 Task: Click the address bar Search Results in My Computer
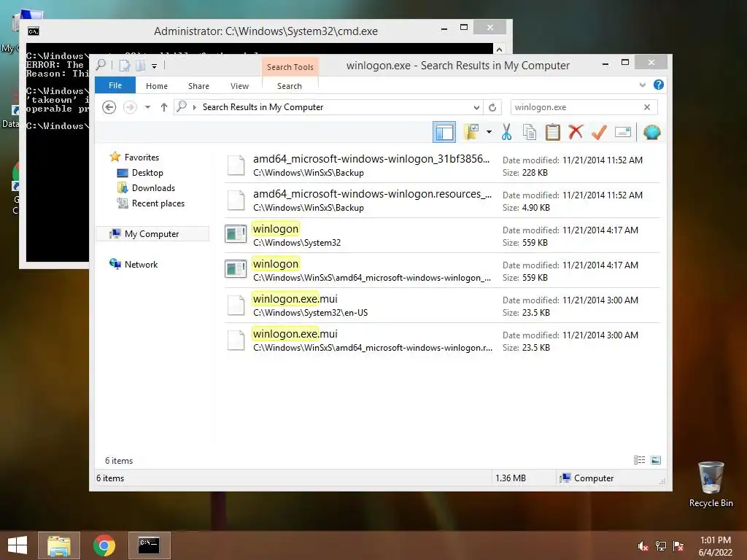click(329, 107)
